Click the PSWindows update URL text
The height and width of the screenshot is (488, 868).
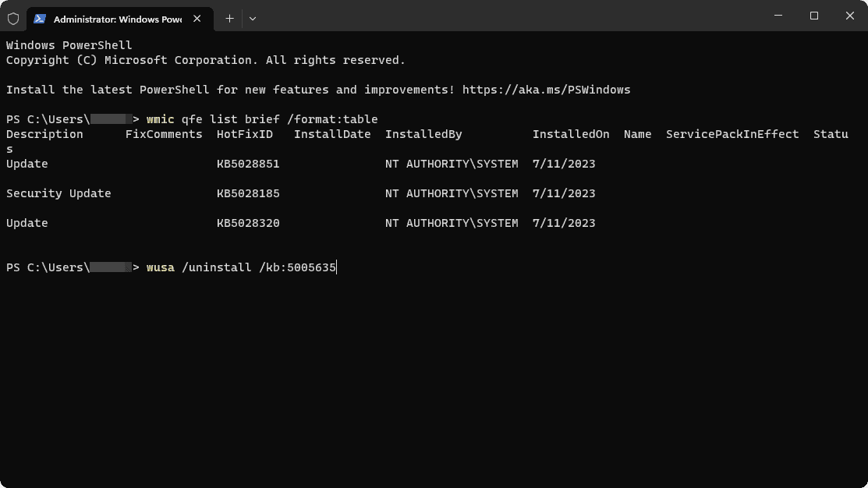(x=546, y=89)
